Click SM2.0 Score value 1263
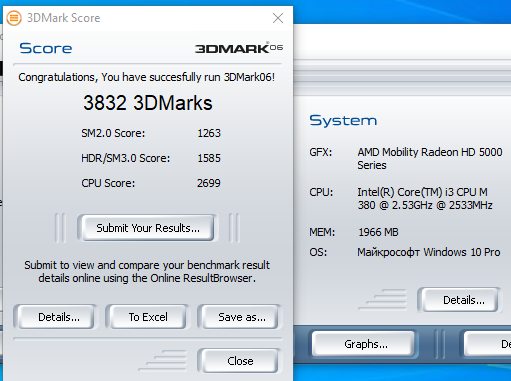 209,133
